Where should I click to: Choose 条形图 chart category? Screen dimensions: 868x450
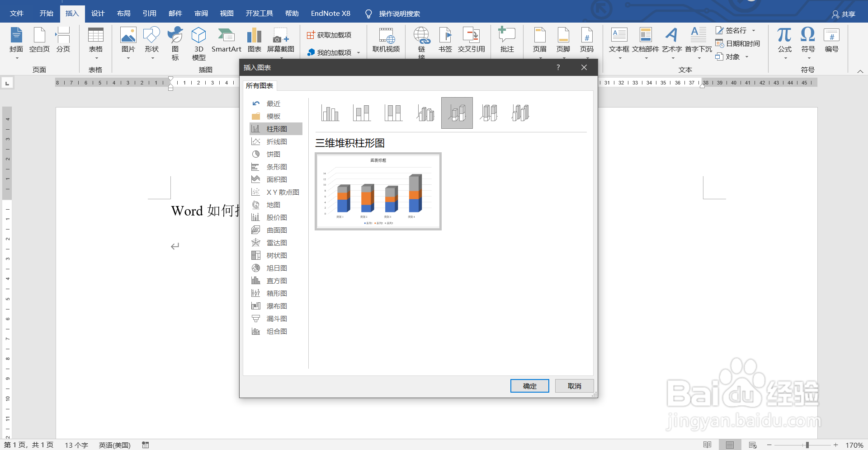(276, 167)
